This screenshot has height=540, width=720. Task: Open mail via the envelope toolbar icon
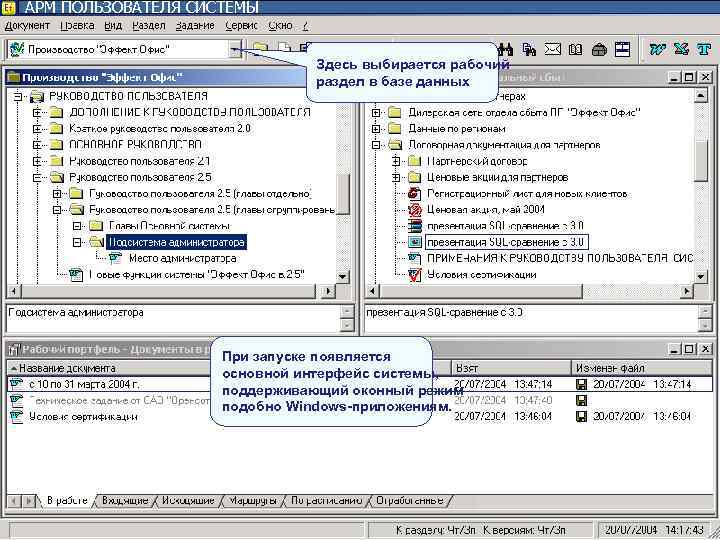(552, 49)
